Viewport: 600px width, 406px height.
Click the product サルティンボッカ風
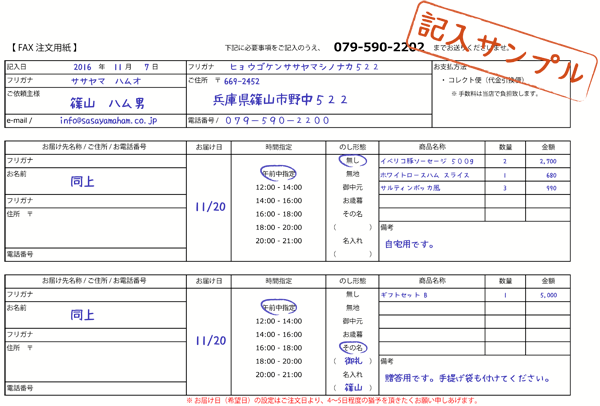pyautogui.click(x=410, y=188)
